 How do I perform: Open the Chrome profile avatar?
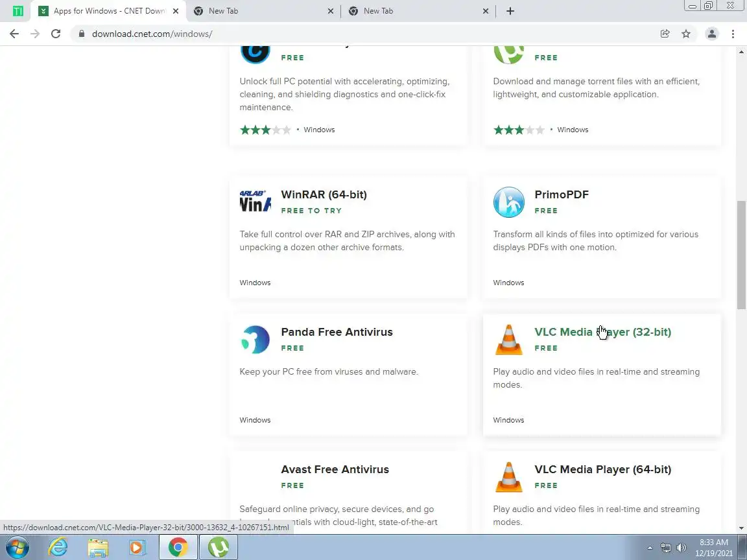click(x=712, y=33)
